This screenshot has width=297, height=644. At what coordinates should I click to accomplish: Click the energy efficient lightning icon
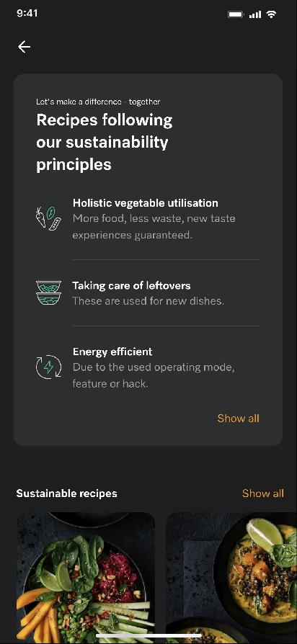point(48,367)
